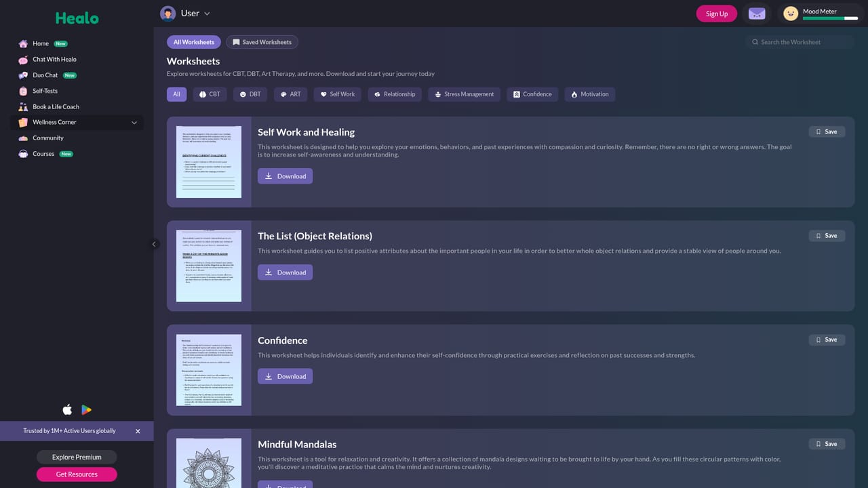
Task: Open the Google Play store icon
Action: click(86, 409)
